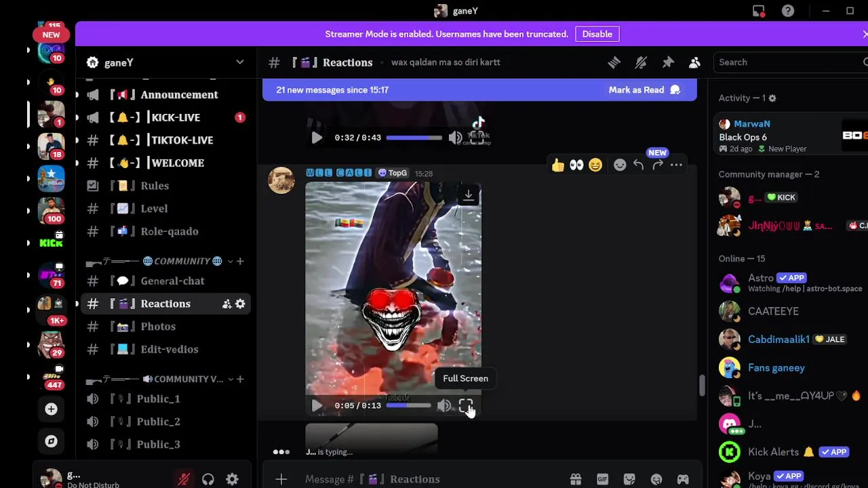Screen dimensions: 868x488
Task: Toggle channel notification settings bell icon
Action: pyautogui.click(x=641, y=62)
